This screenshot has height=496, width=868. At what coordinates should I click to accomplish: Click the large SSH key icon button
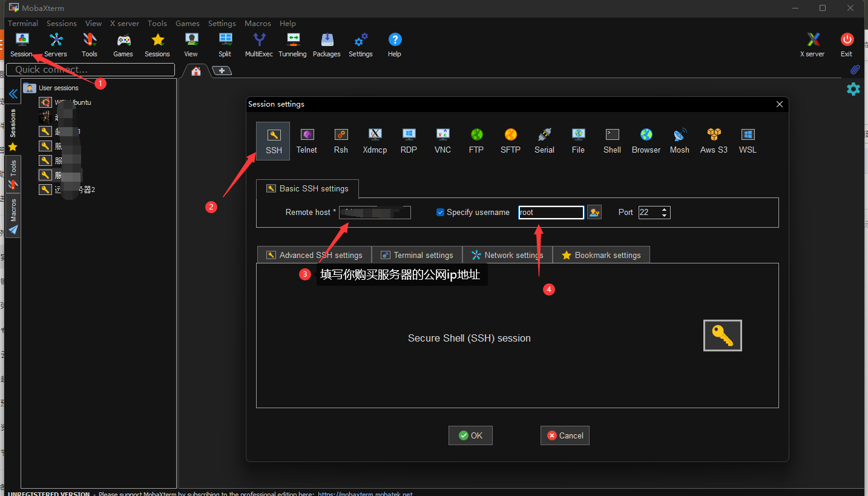coord(722,335)
